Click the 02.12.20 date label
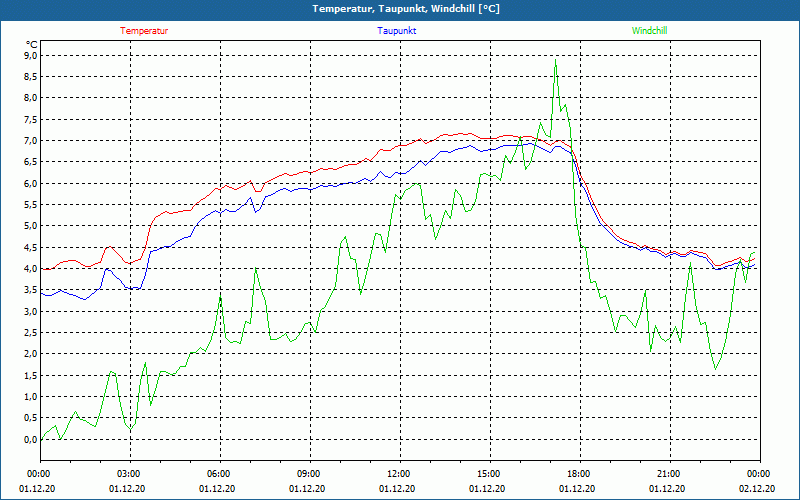This screenshot has height=500, width=800. [x=757, y=489]
